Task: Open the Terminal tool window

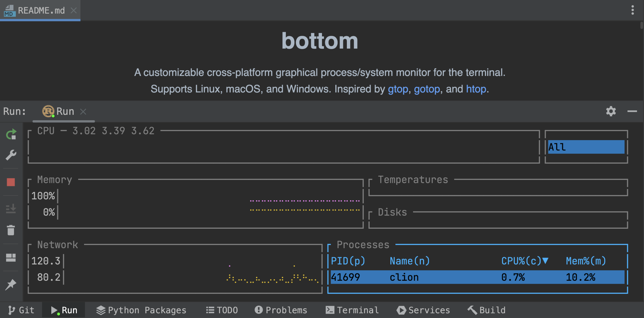Action: pyautogui.click(x=352, y=310)
